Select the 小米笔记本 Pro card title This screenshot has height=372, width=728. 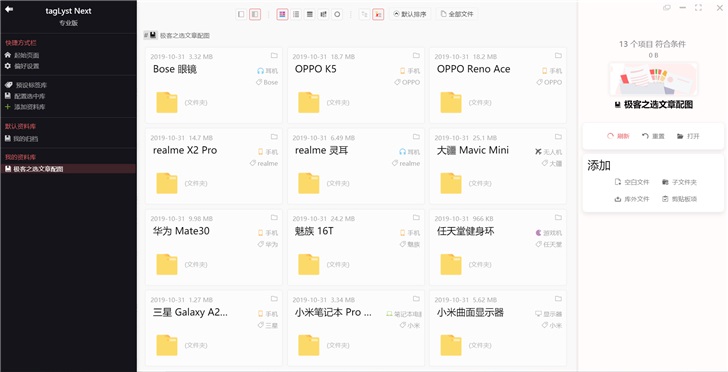point(333,312)
